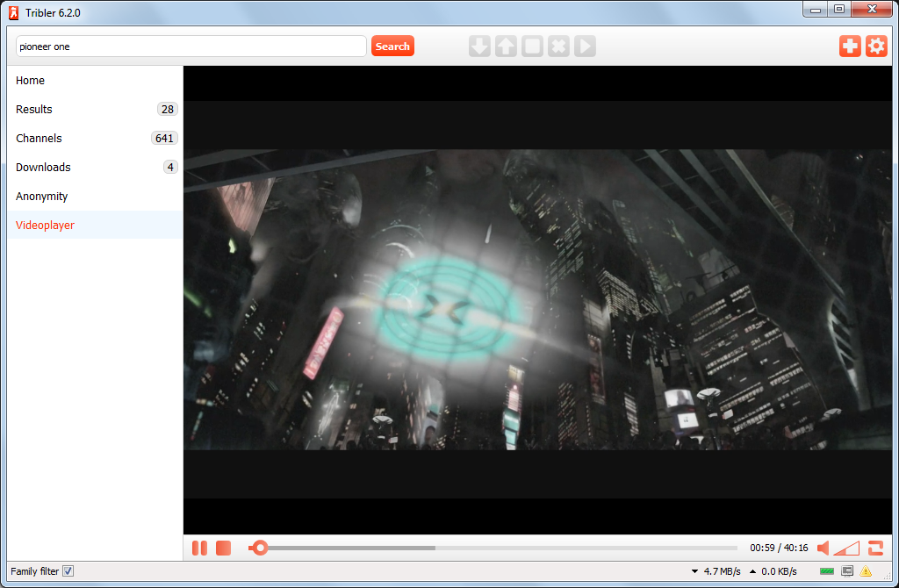Click the video seek slider handle
This screenshot has height=588, width=899.
(260, 548)
